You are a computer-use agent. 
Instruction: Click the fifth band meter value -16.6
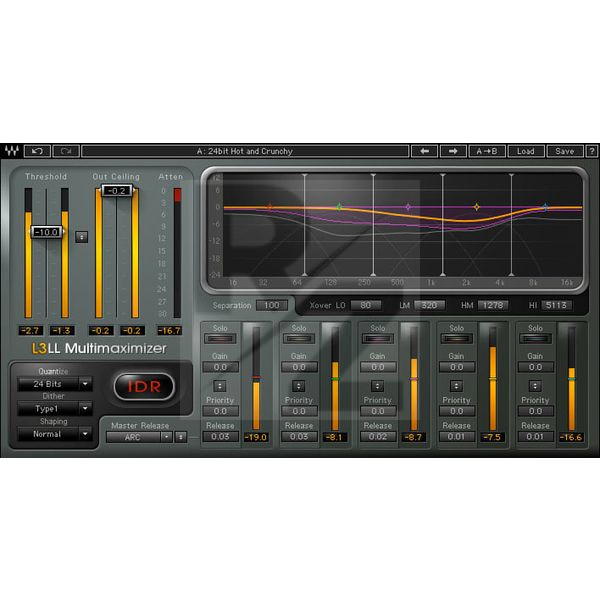571,437
